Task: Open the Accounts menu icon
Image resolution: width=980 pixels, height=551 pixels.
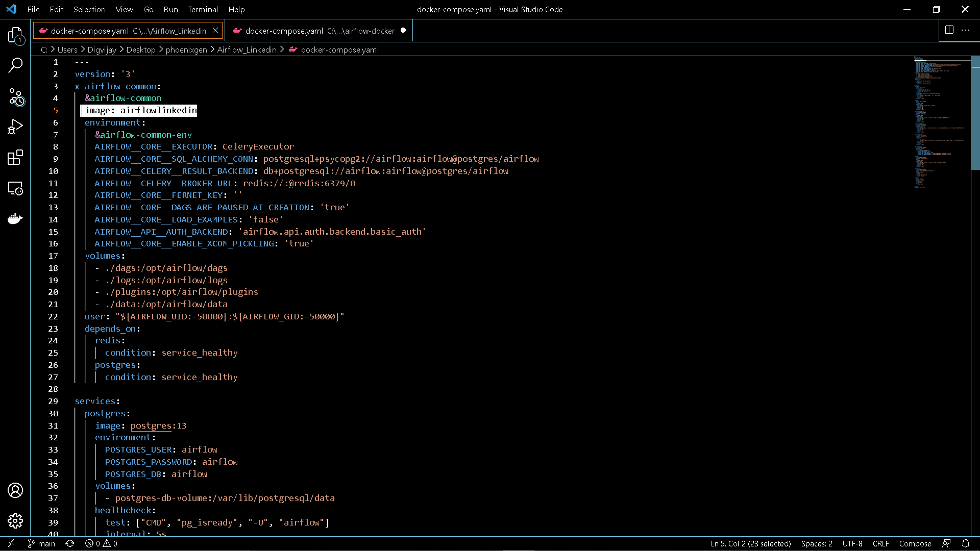Action: click(x=15, y=490)
